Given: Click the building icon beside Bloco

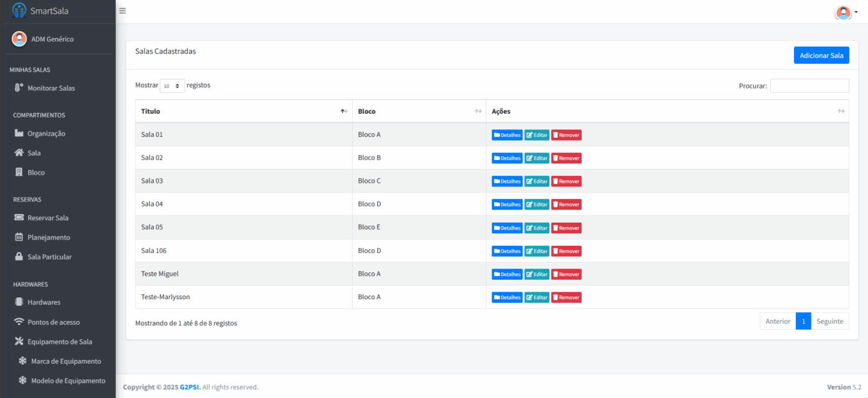Looking at the screenshot, I should pos(19,172).
